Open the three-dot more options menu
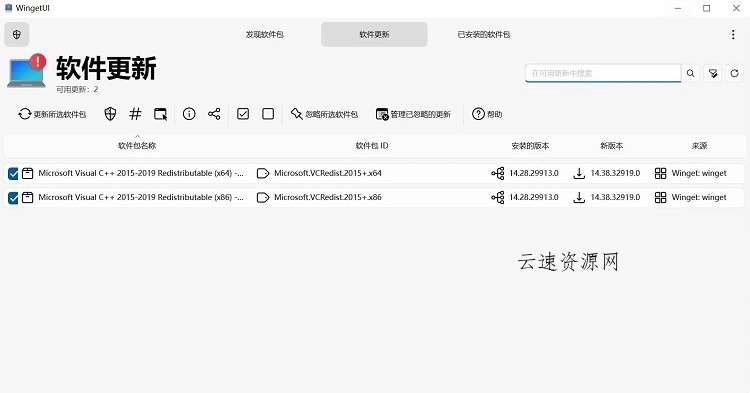 [x=733, y=34]
